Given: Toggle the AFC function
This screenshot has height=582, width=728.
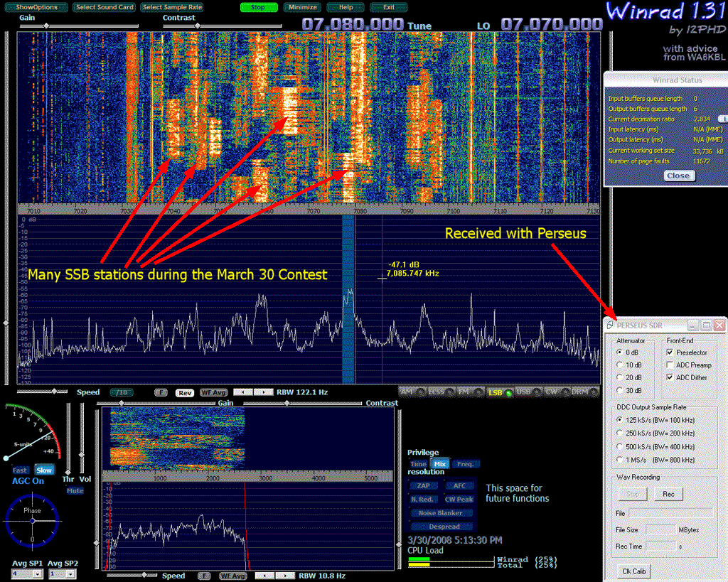Looking at the screenshot, I should [459, 485].
